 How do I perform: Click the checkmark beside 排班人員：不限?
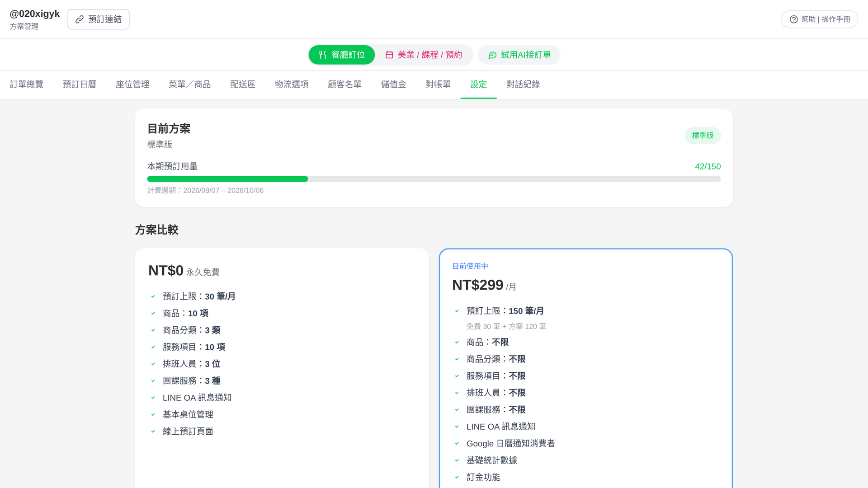[x=457, y=393]
